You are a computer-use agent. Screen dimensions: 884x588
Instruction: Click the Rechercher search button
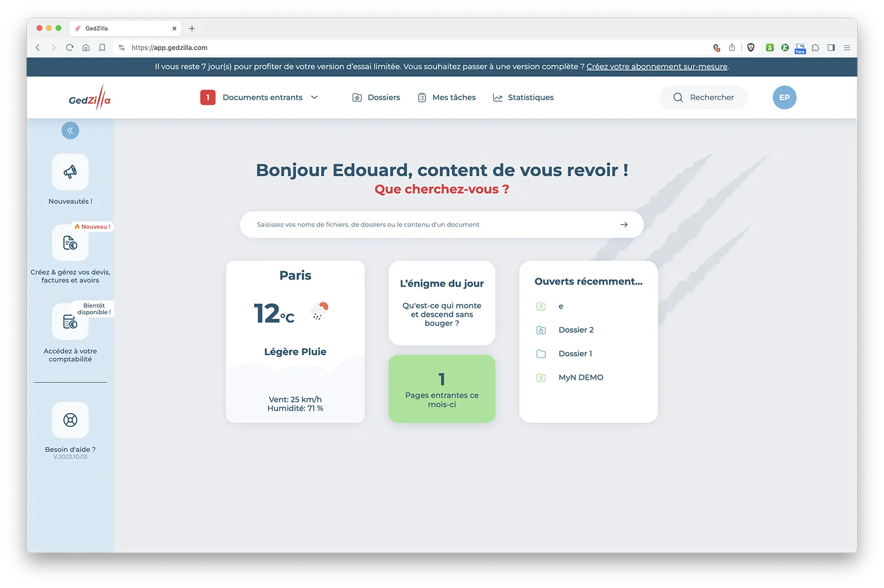704,97
